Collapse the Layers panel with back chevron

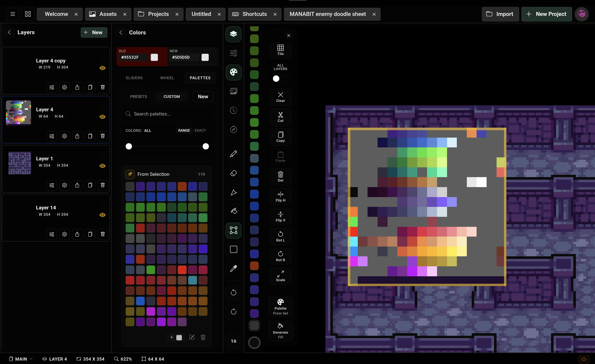(x=9, y=32)
